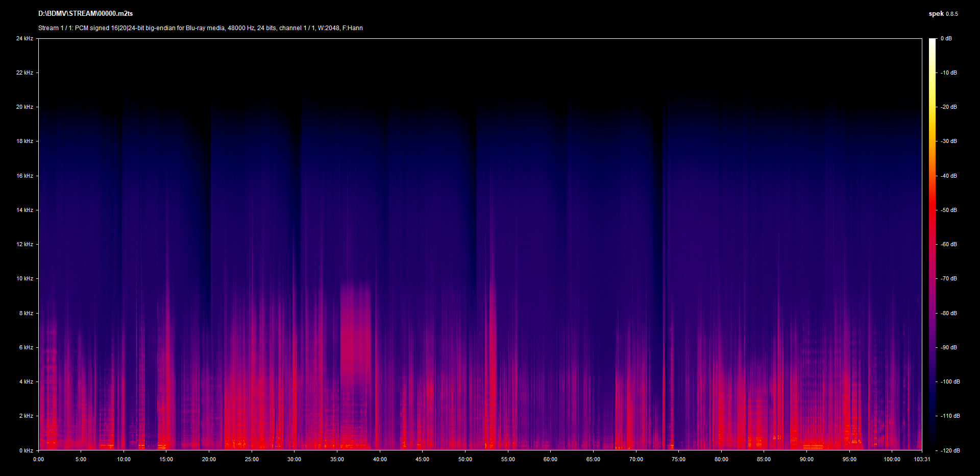Viewport: 980px width, 476px height.
Task: Click the 10 kHz frequency axis label
Action: [x=24, y=278]
